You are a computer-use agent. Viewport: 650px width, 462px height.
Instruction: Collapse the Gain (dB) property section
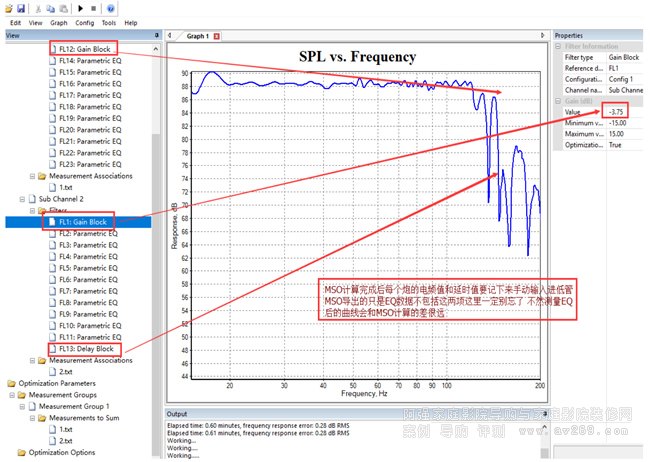tap(557, 101)
